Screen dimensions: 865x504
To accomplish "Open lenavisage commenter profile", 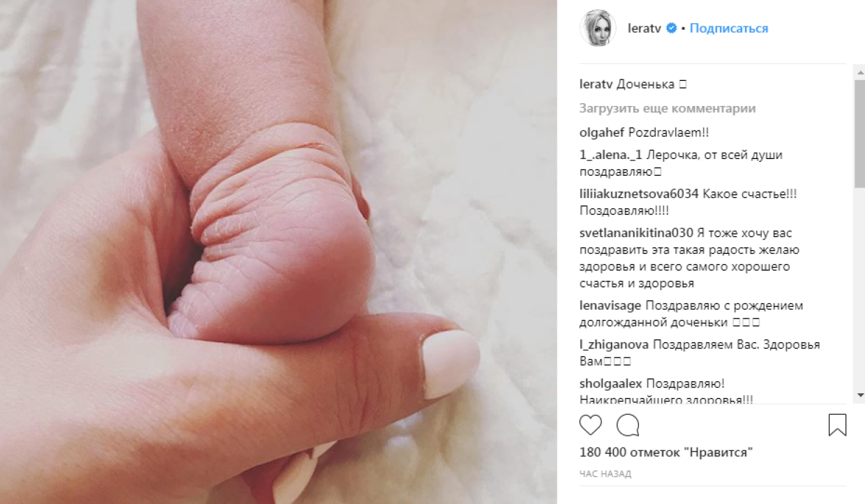I will 610,305.
